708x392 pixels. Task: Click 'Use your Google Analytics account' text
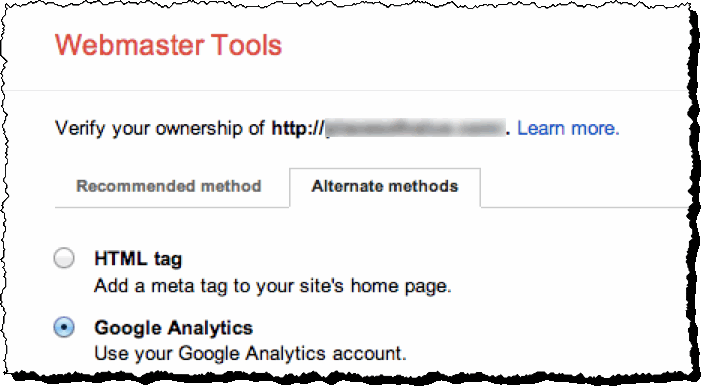coord(250,353)
